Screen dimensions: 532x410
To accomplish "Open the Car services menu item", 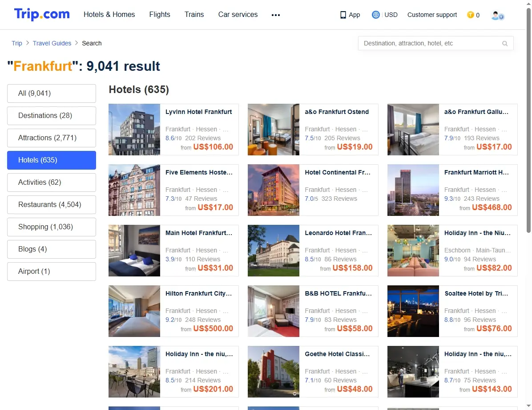I will (238, 15).
